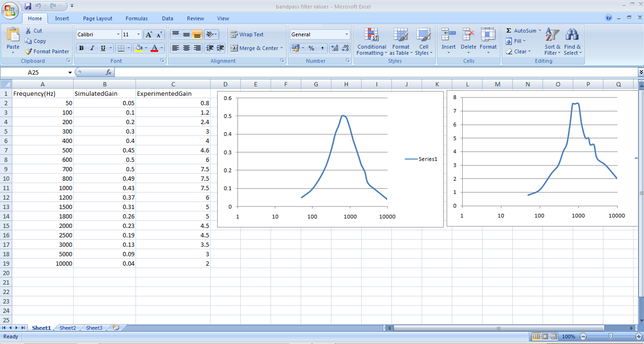Increase cell indent
The height and width of the screenshot is (344, 644).
click(220, 48)
